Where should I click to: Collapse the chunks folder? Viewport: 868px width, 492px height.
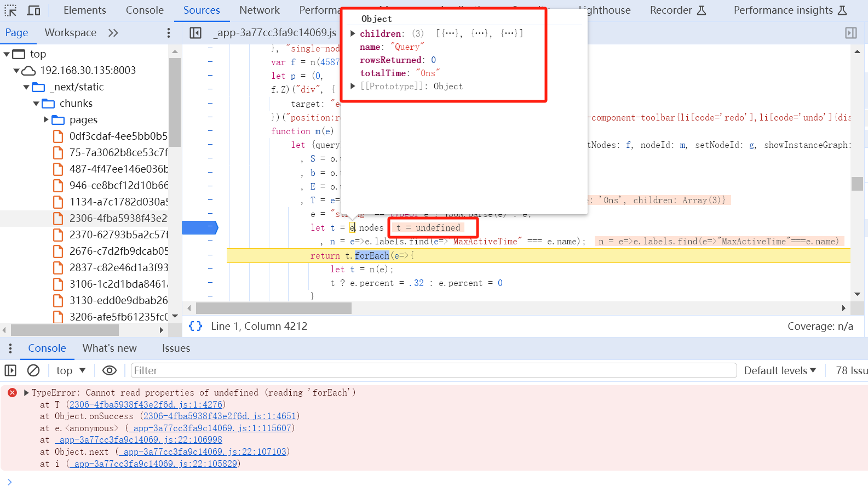36,104
